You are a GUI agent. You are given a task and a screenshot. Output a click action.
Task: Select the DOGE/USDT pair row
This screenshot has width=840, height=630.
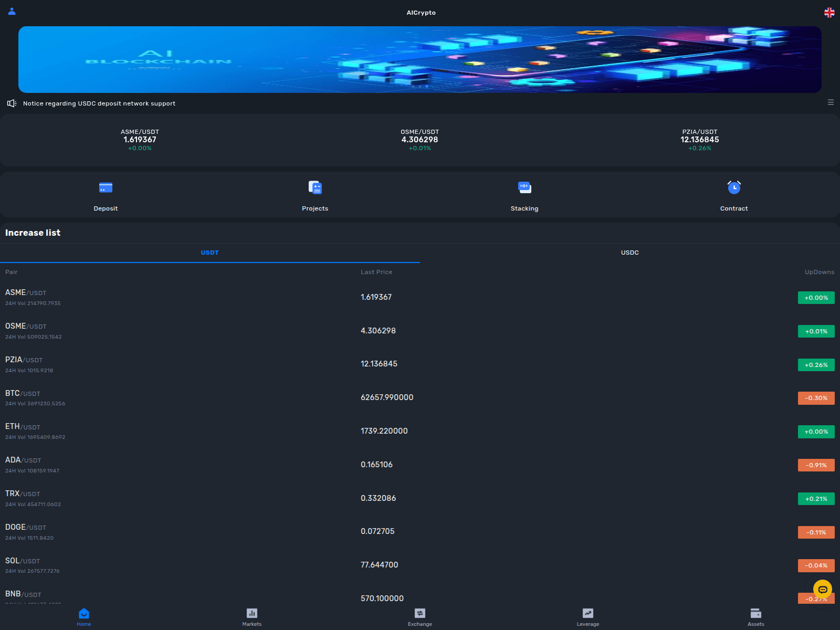coord(420,532)
